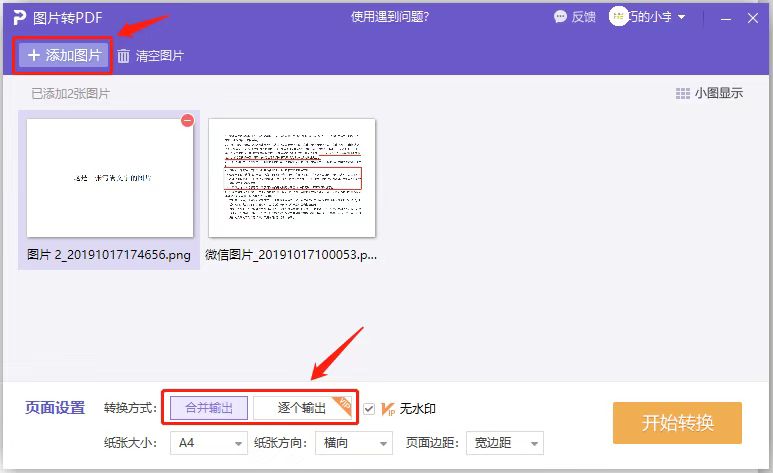Image resolution: width=773 pixels, height=473 pixels.
Task: Expand the user account dropdown arrow
Action: [x=681, y=17]
